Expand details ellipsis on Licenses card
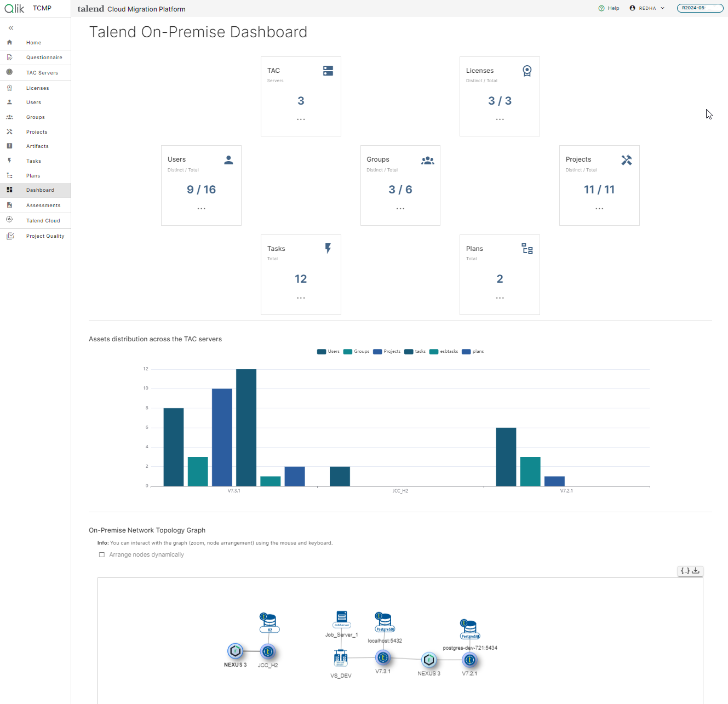The image size is (728, 704). point(500,119)
